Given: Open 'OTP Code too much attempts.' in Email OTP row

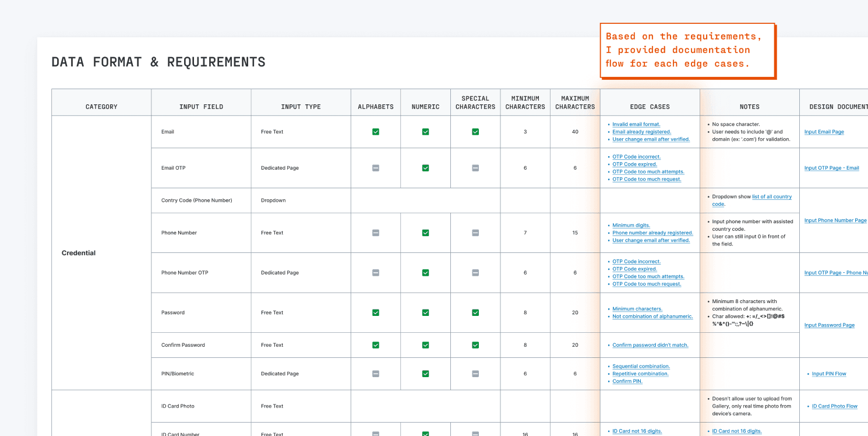Looking at the screenshot, I should 648,172.
